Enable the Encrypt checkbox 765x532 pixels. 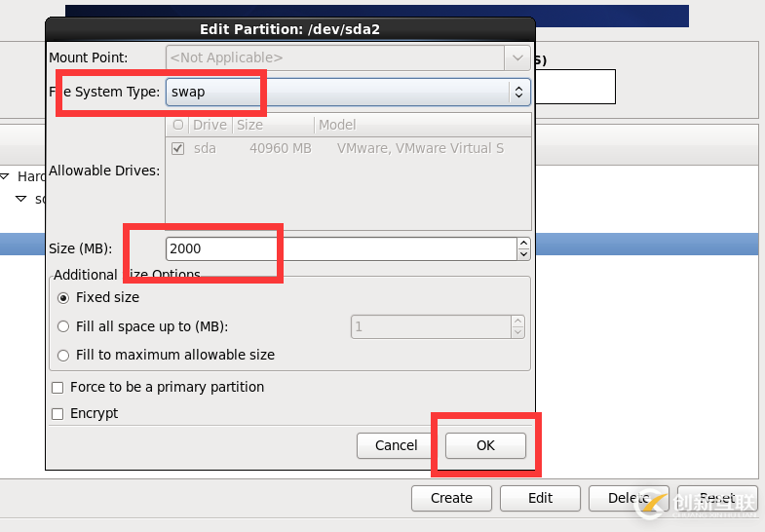57,414
